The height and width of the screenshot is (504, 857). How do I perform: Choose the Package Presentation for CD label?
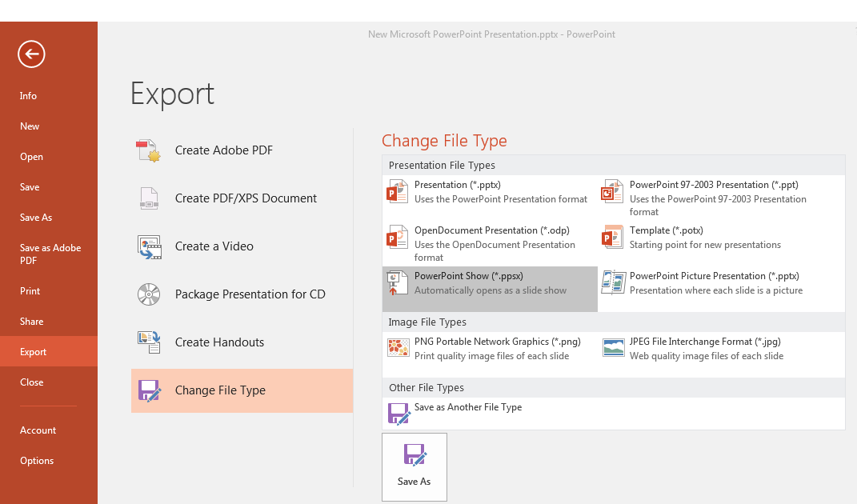coord(250,294)
